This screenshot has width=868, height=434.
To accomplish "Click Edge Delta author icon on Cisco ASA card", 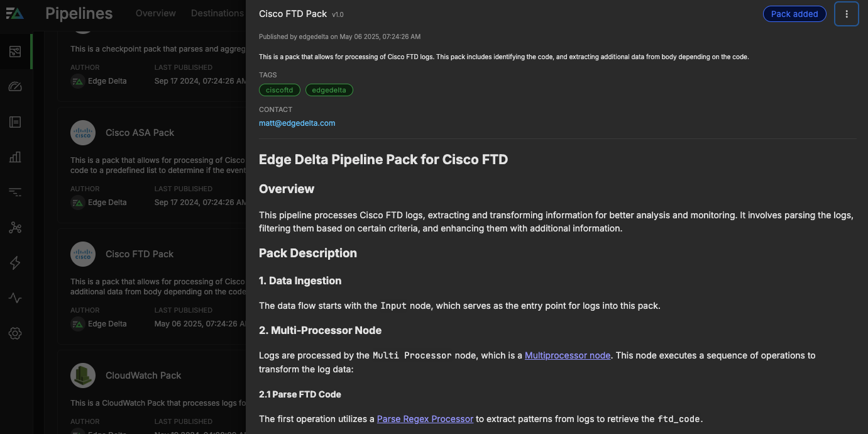I will click(x=78, y=203).
